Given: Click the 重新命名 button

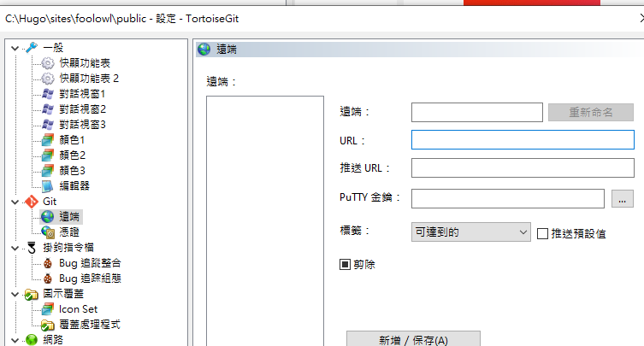Looking at the screenshot, I should (x=591, y=112).
